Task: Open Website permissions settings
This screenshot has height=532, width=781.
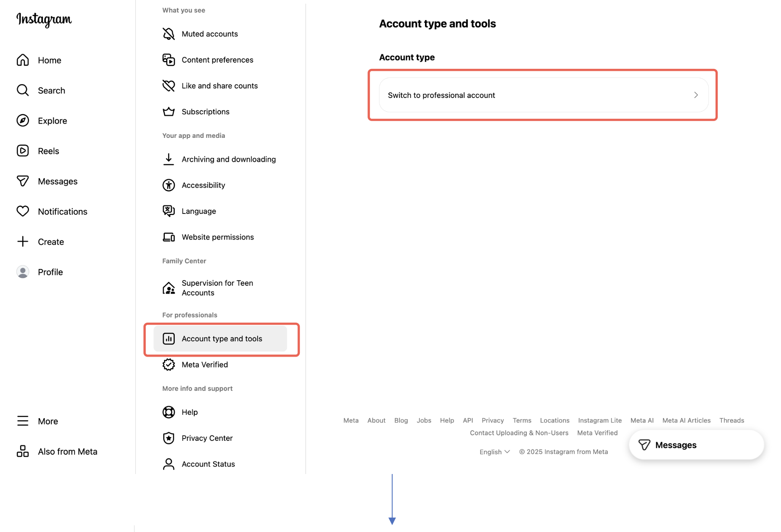Action: tap(218, 237)
